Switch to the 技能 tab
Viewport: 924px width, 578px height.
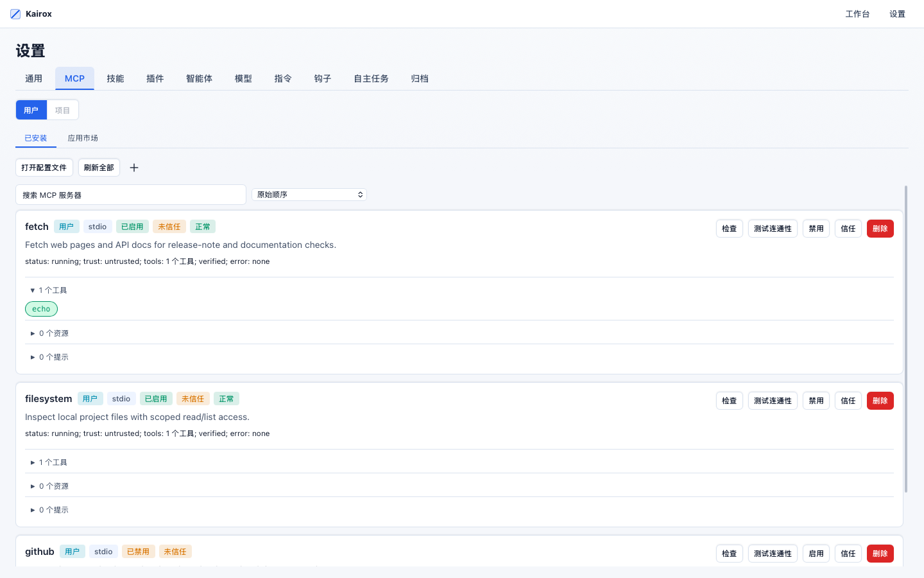click(116, 78)
